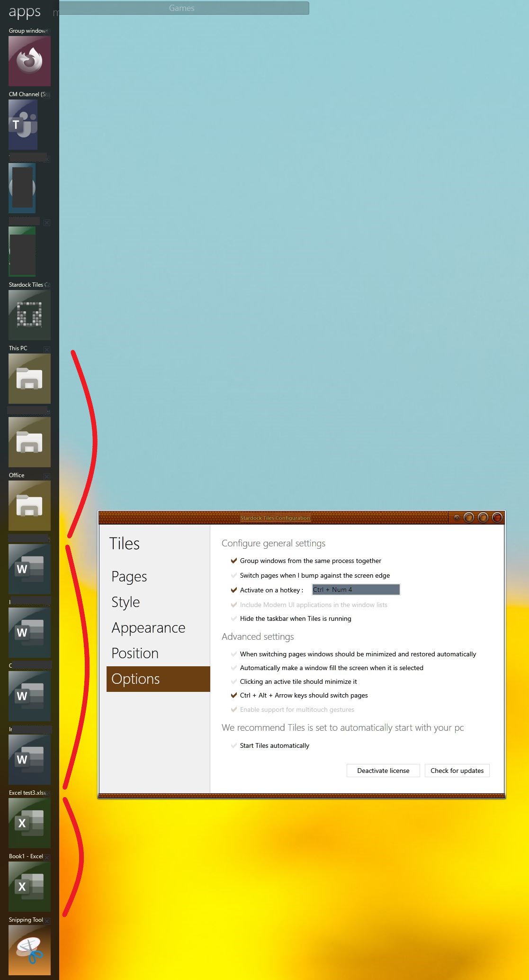Click the Deactivate license button
The width and height of the screenshot is (529, 980).
coord(383,771)
